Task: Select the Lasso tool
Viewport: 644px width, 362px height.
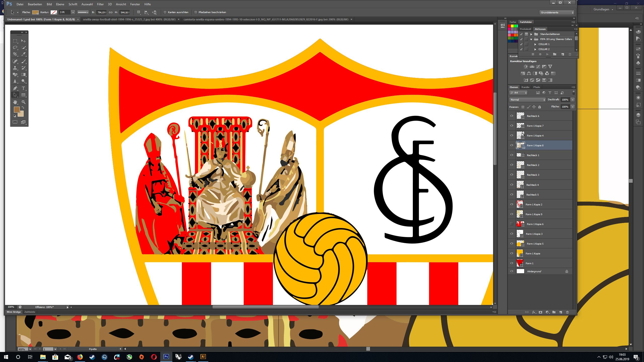Action: 15,48
